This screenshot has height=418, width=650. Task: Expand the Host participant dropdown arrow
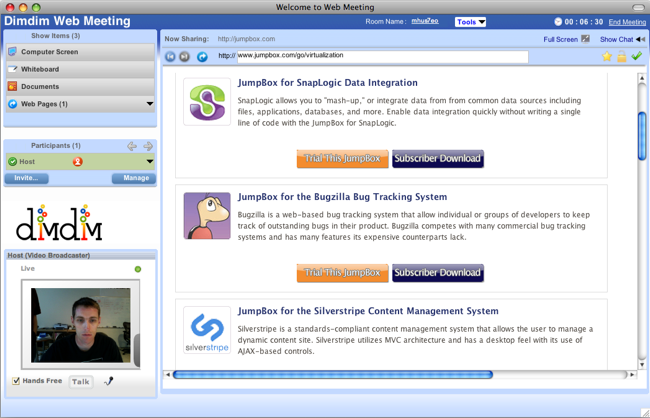click(x=150, y=161)
